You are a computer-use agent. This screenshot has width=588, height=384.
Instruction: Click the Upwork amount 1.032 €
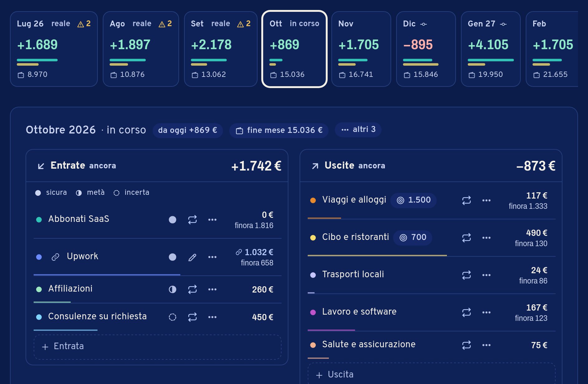259,252
